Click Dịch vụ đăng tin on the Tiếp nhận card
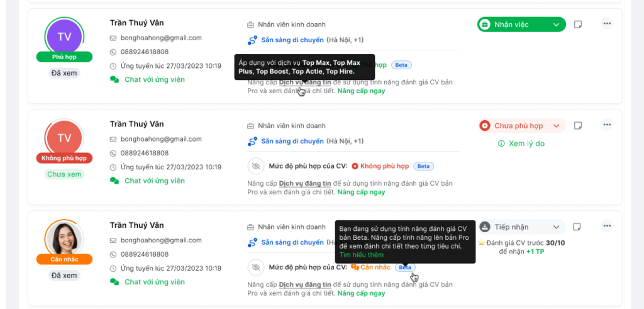 tap(305, 284)
